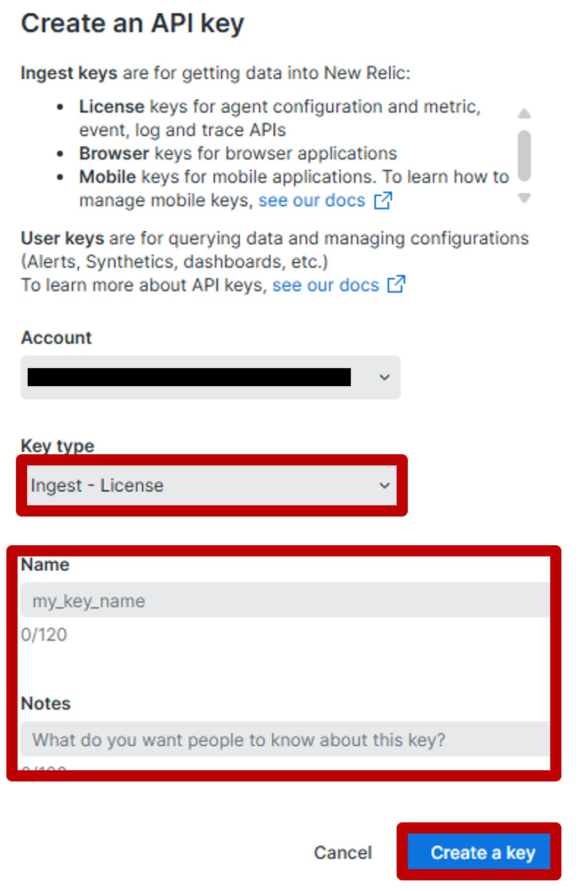Open the mobile keys "see our docs" link

click(312, 201)
